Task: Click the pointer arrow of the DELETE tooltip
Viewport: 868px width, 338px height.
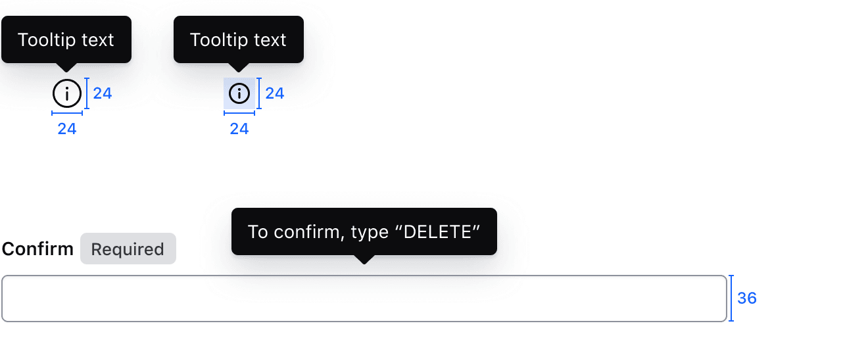Action: click(x=364, y=259)
